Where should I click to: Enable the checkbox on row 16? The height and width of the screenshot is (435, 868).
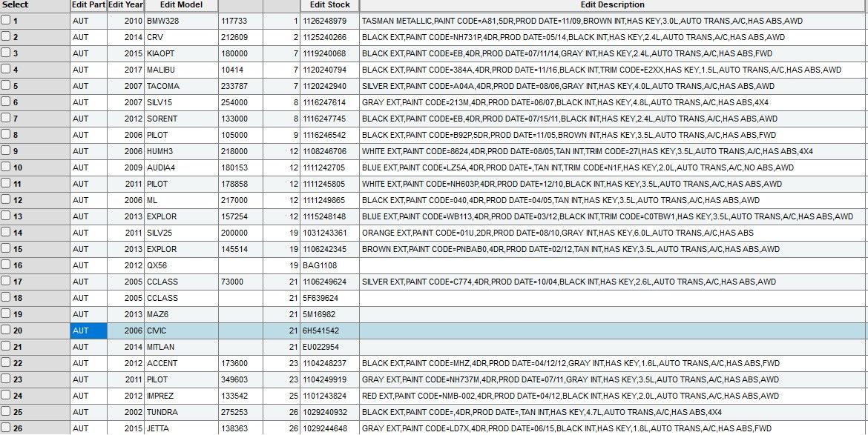click(x=5, y=265)
